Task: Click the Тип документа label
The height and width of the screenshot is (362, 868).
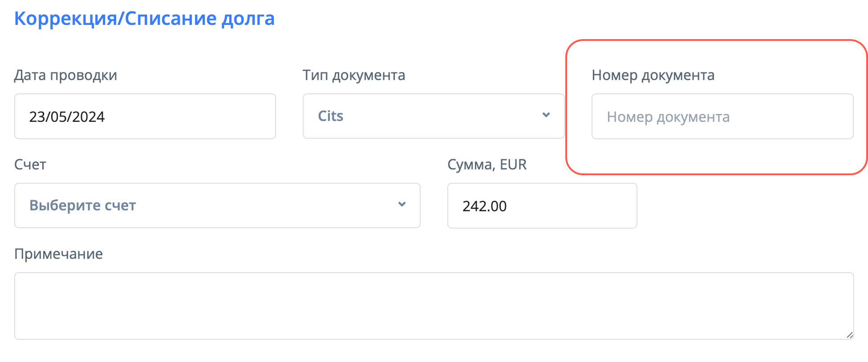Action: 354,75
